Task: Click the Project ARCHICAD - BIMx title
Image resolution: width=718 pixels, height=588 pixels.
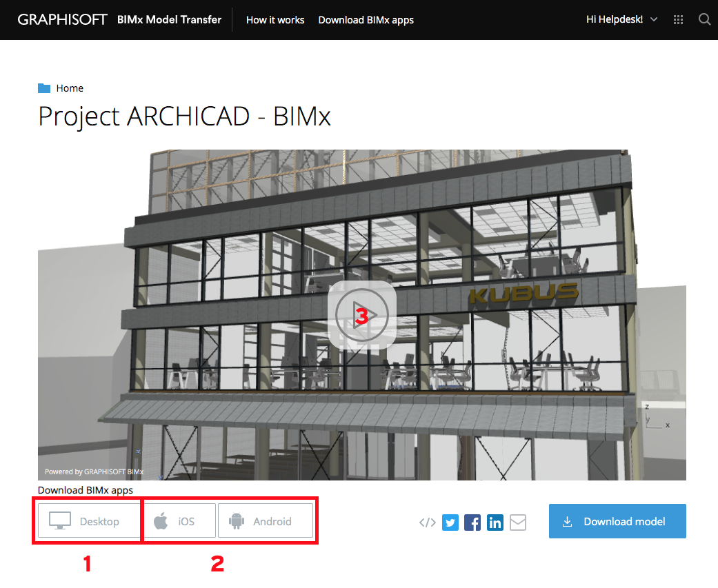Action: pos(184,116)
